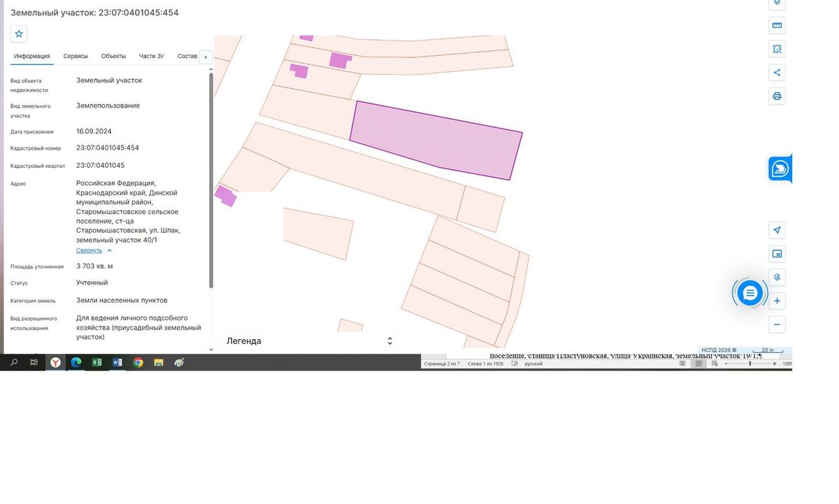Viewport: 839px width, 504px height.
Task: Click scrollbar down arrow in info panel
Action: (211, 350)
